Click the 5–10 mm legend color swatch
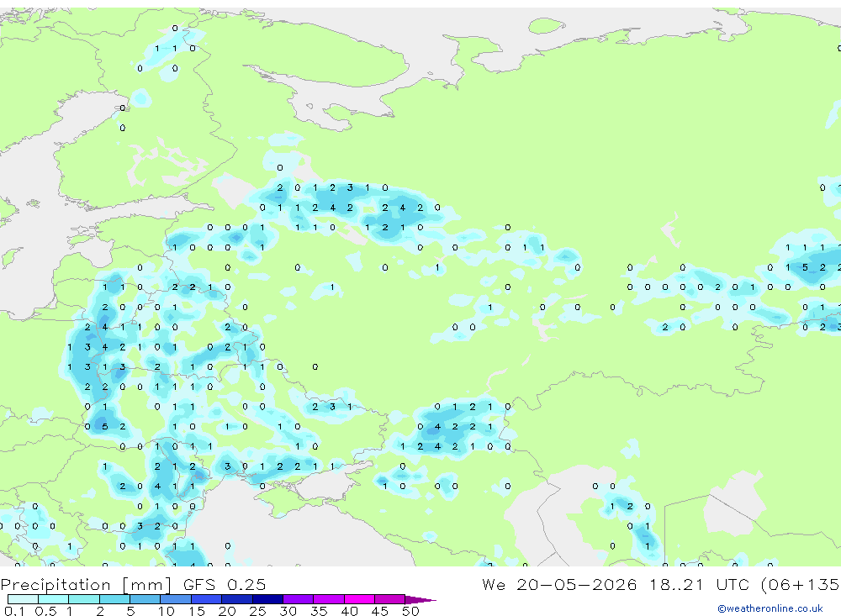The height and width of the screenshot is (616, 841). coord(145,599)
